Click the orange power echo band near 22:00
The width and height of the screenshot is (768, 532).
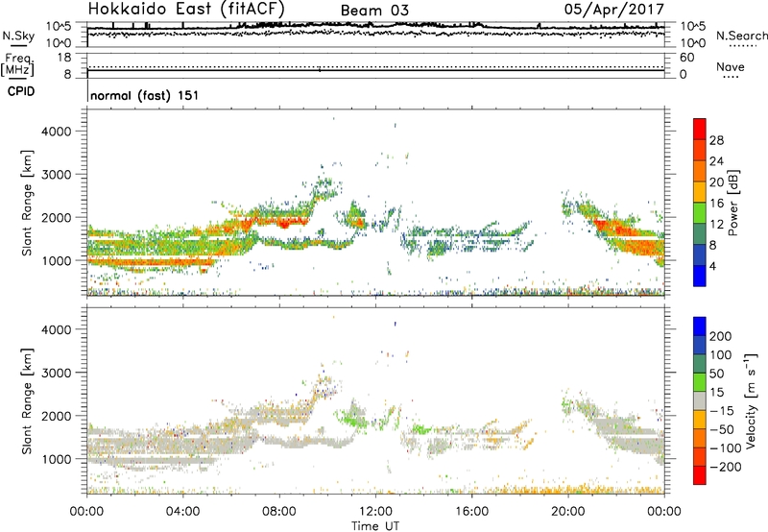click(x=625, y=230)
